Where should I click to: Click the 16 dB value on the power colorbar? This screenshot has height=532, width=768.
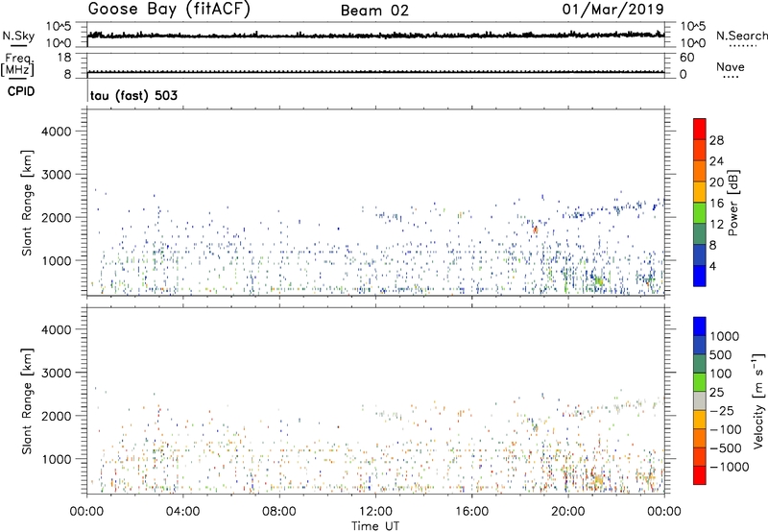click(x=716, y=204)
